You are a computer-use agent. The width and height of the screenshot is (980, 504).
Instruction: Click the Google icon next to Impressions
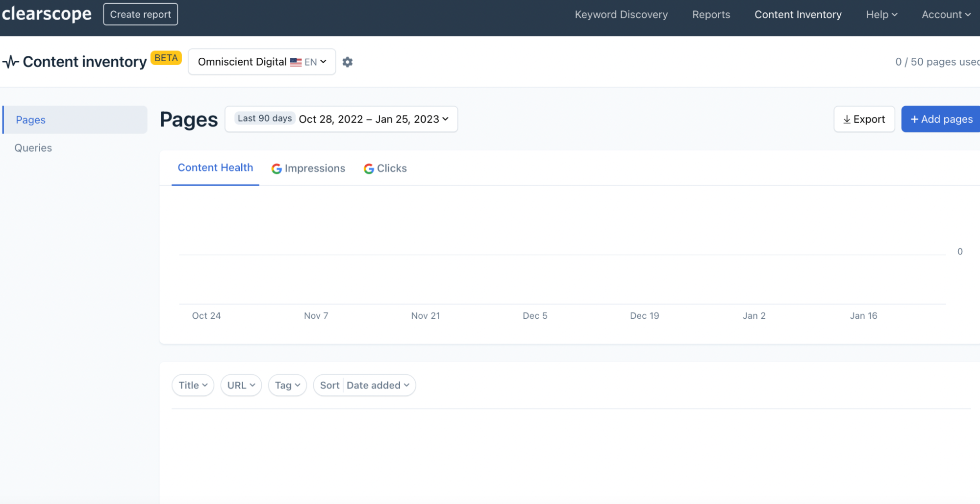click(276, 168)
